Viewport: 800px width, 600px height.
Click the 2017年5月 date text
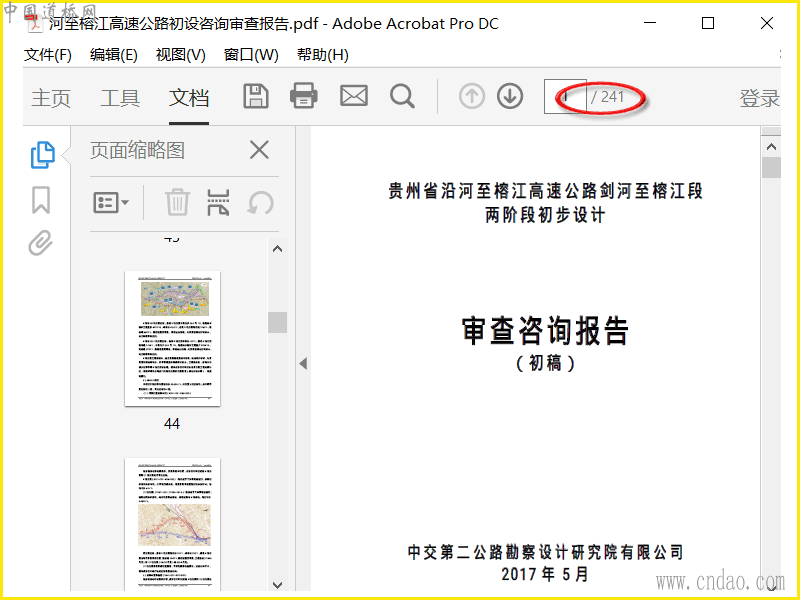(545, 574)
